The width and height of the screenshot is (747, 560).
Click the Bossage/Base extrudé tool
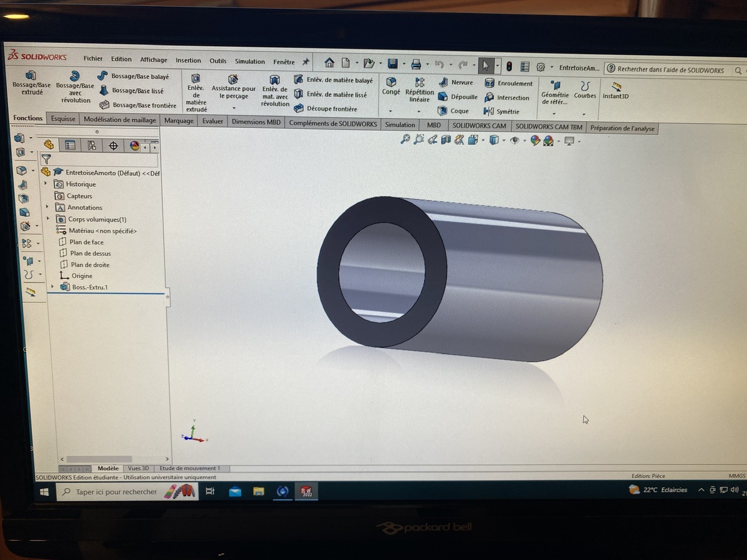pyautogui.click(x=32, y=82)
